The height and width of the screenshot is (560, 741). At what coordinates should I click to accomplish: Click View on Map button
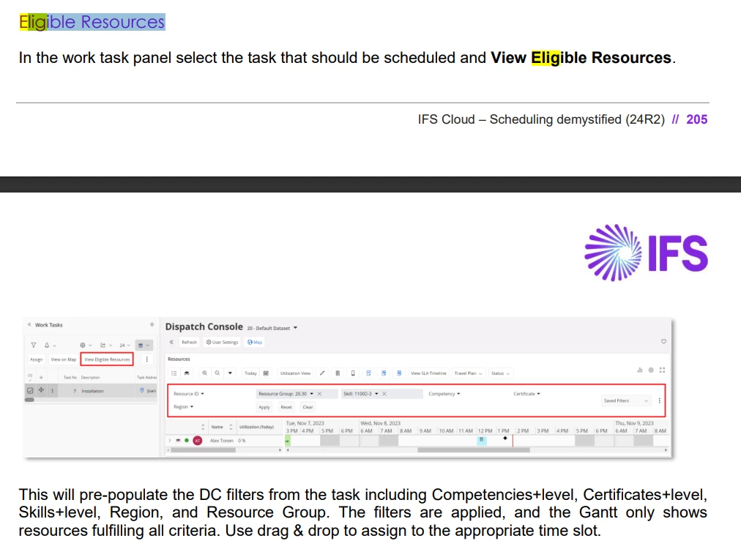coord(63,359)
